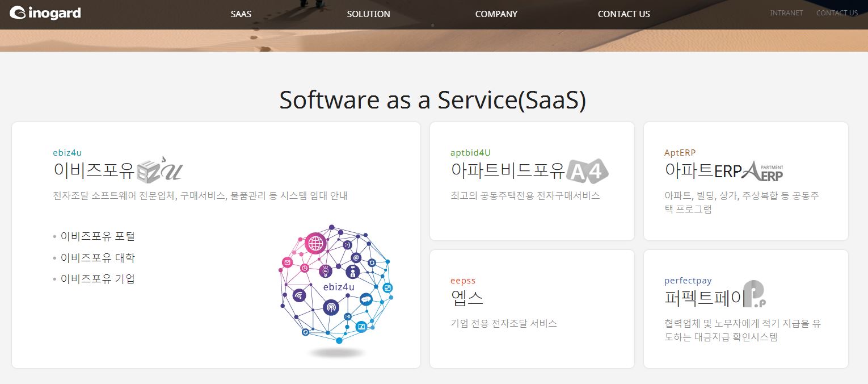Screen dimensions: 868x384
Task: Click 최고의 공동주택전용 전자구매서비스 description
Action: tap(525, 196)
